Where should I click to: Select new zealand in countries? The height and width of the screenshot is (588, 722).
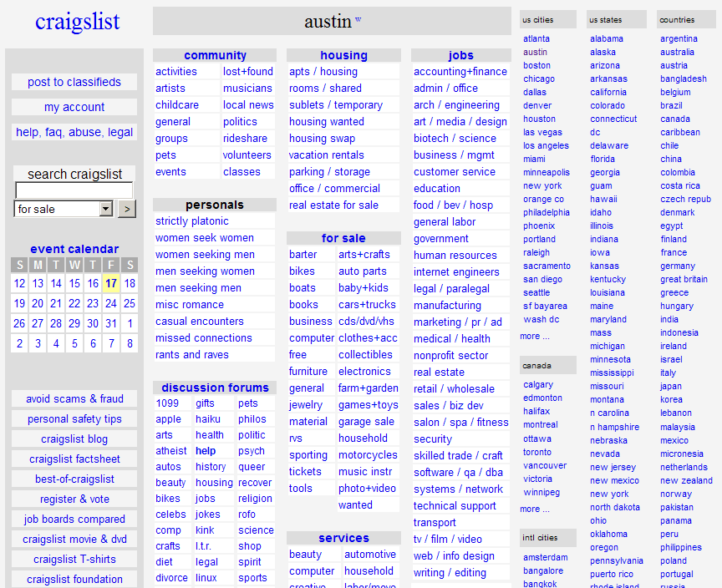click(686, 480)
